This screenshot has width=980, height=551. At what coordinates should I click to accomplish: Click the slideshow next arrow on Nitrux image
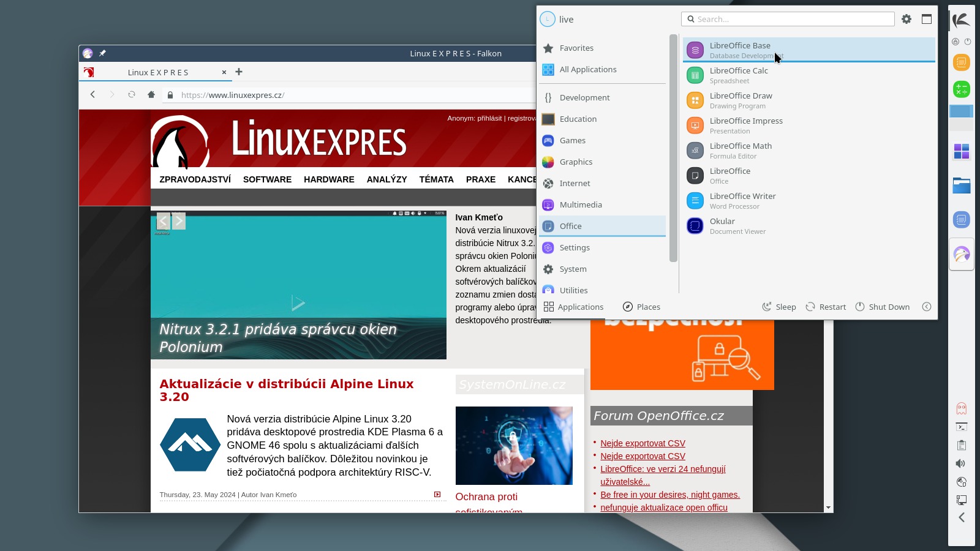click(x=179, y=220)
